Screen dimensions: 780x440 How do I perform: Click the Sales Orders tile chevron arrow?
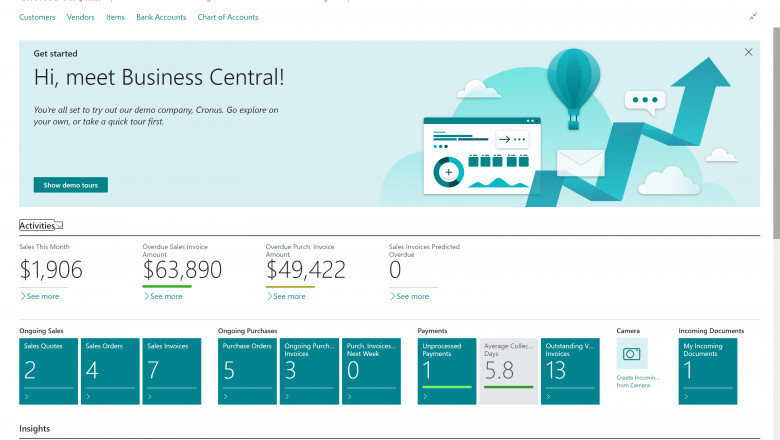pos(88,396)
